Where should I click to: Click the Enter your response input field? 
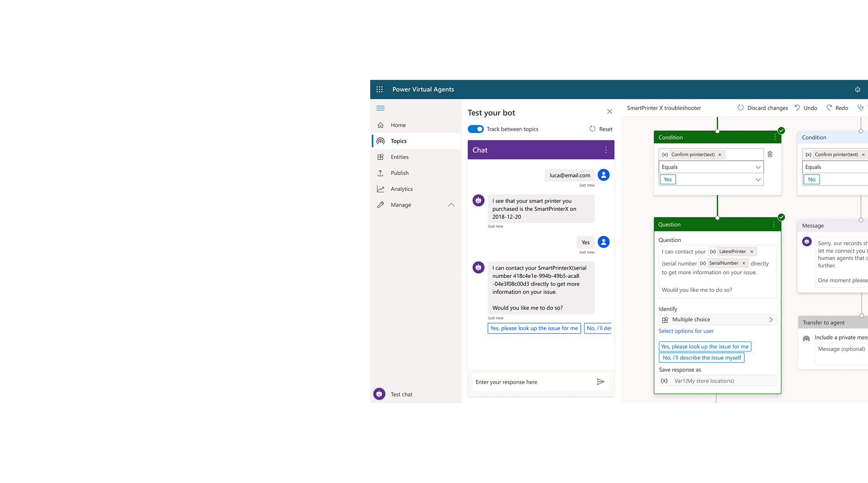coord(534,382)
